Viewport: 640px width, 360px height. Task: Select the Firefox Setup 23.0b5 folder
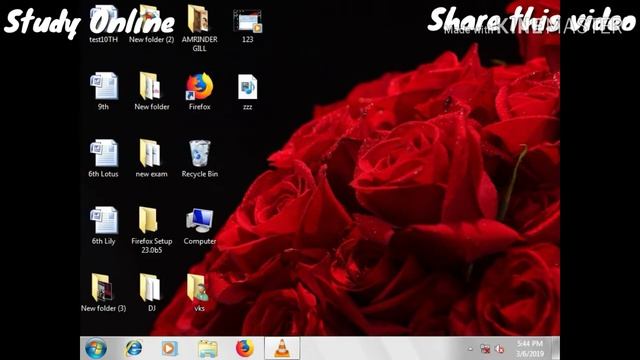(x=151, y=229)
